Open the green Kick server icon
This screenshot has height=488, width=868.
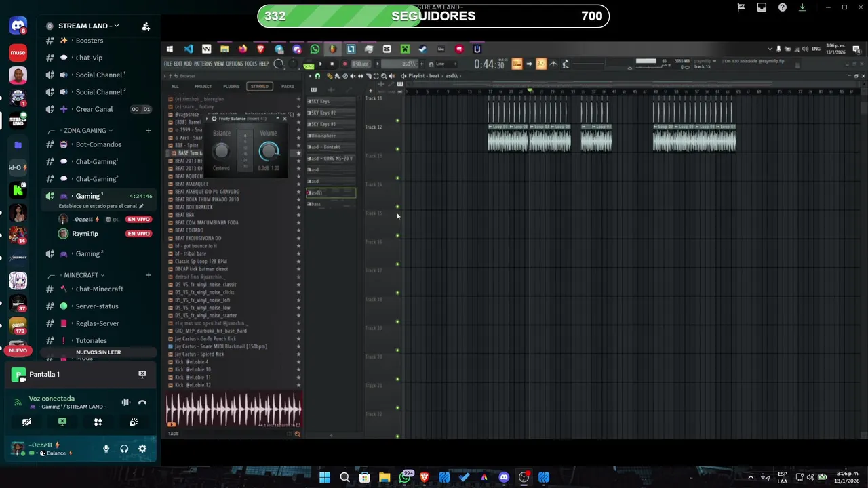18,190
